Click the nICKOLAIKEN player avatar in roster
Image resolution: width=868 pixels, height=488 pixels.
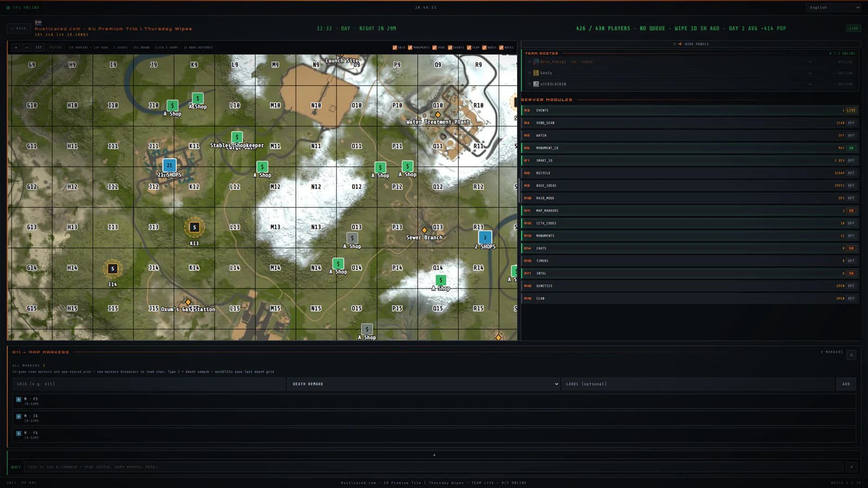coord(536,84)
